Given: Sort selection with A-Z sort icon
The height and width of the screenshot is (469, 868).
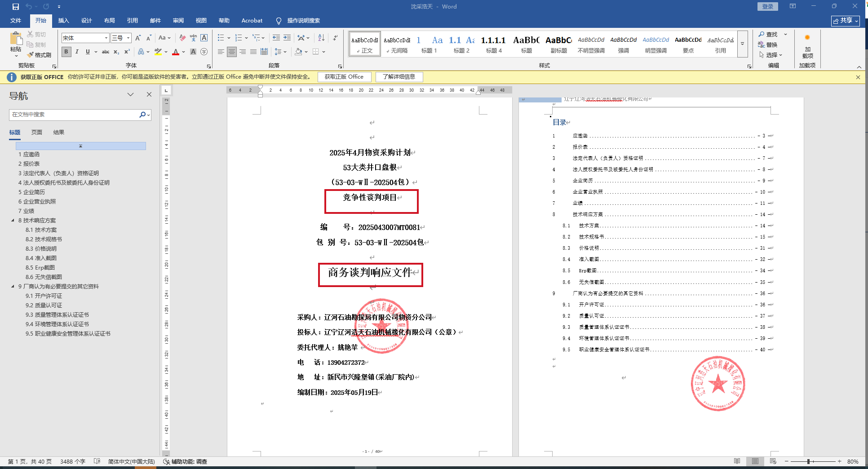Looking at the screenshot, I should click(x=321, y=38).
